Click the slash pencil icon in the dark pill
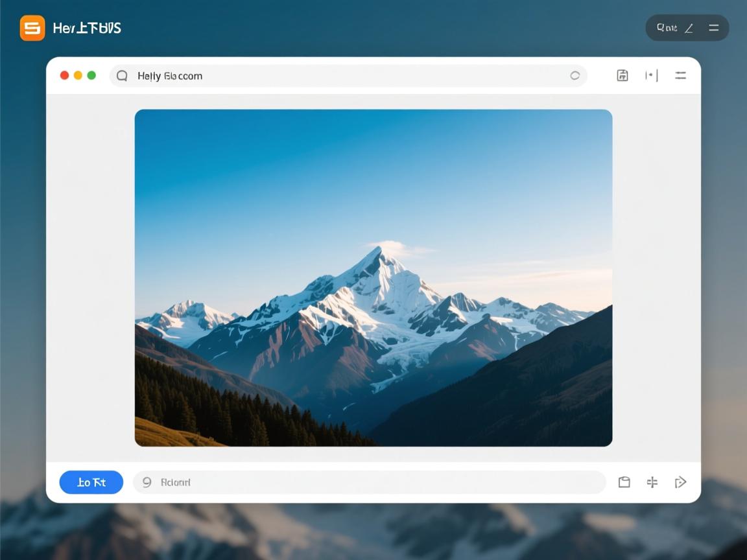Image resolution: width=747 pixels, height=560 pixels. pyautogui.click(x=689, y=28)
